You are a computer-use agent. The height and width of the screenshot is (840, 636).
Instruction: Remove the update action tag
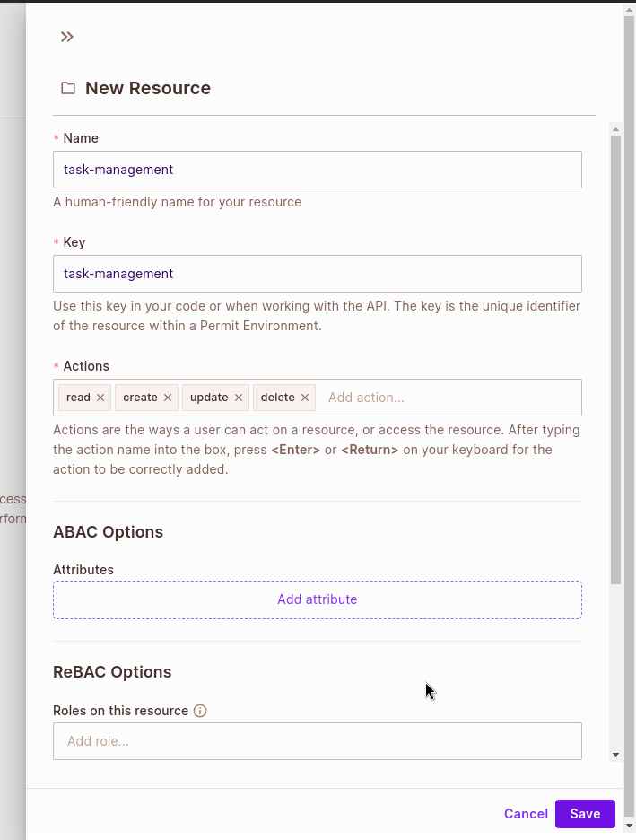(x=239, y=398)
